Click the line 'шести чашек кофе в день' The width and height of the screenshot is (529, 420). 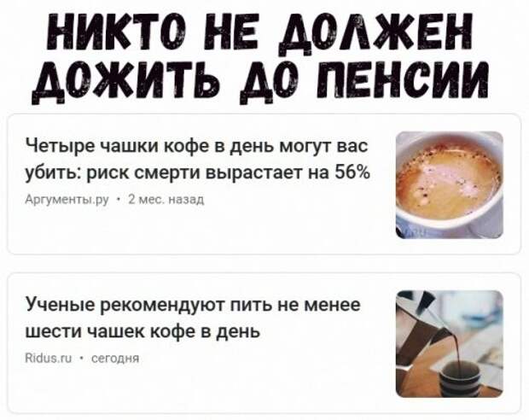point(143,331)
